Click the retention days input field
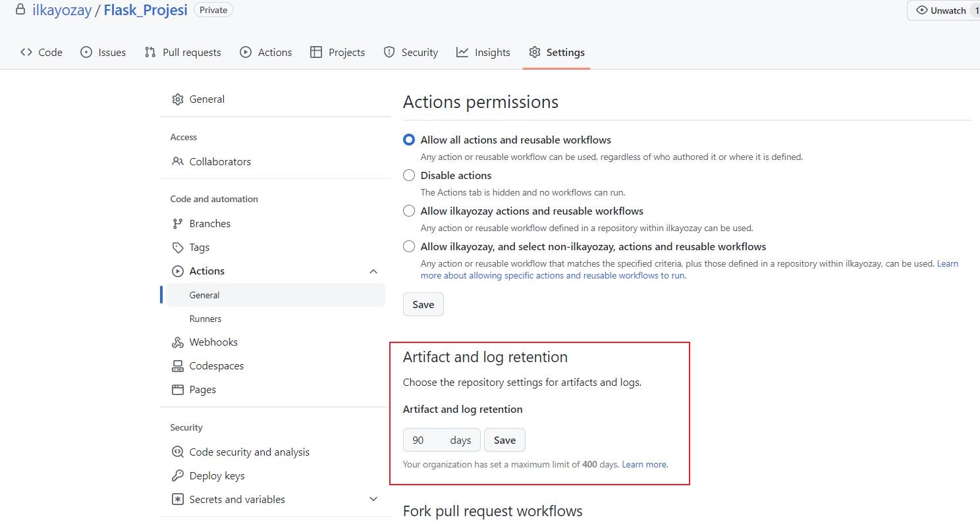The width and height of the screenshot is (980, 532). point(425,440)
